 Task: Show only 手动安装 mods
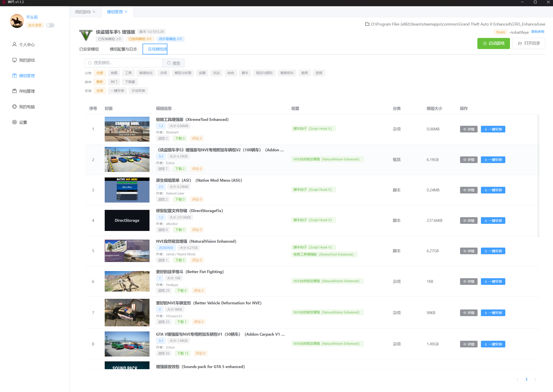click(138, 91)
